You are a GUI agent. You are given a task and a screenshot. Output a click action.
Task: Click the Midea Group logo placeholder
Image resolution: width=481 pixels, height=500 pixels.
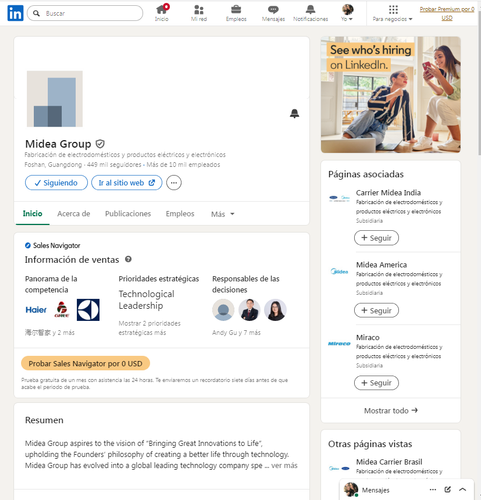(55, 99)
